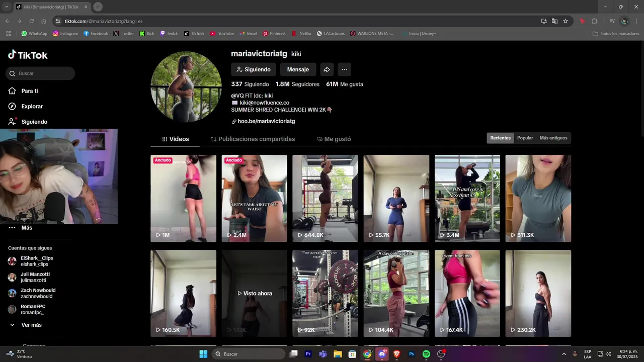Open Kick bookmark
644x362 pixels.
147,34
